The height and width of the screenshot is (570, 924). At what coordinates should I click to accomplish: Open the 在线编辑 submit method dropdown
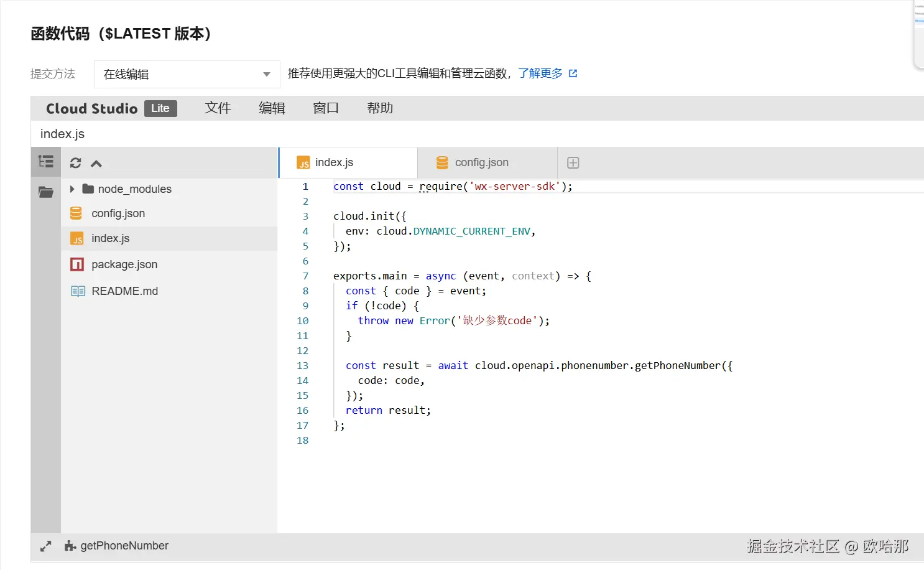click(187, 74)
